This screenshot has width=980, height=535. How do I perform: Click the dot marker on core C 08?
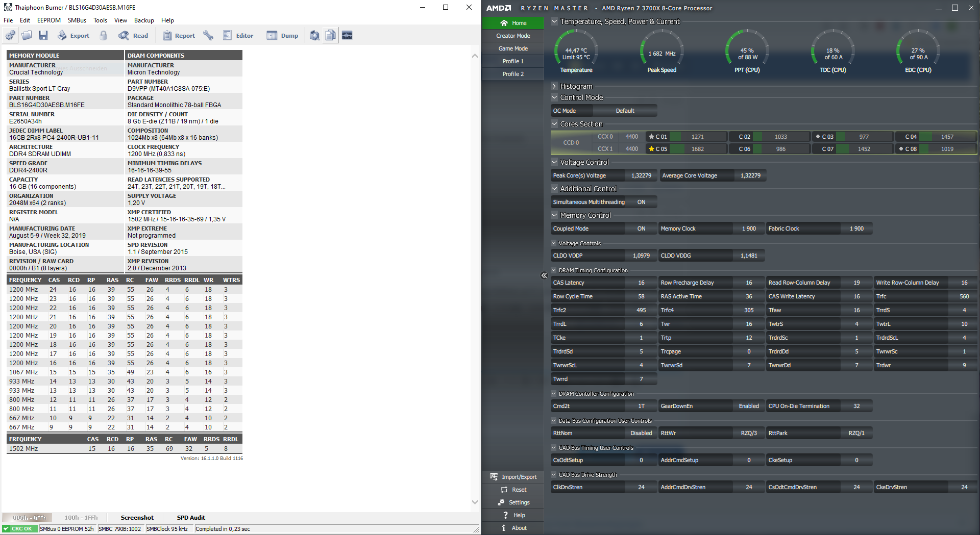click(901, 149)
